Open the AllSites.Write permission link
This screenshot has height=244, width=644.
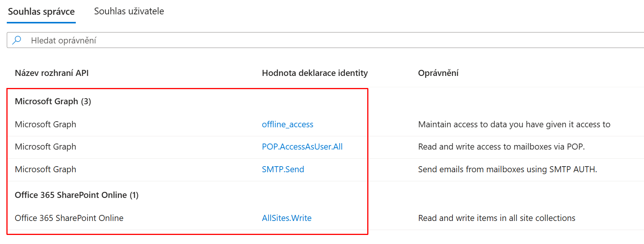pos(287,218)
